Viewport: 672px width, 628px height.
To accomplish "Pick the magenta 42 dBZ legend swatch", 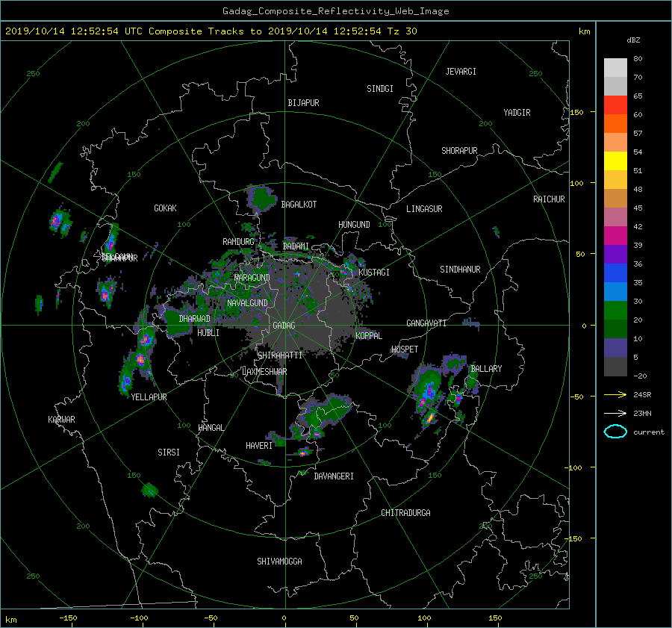I will [615, 236].
